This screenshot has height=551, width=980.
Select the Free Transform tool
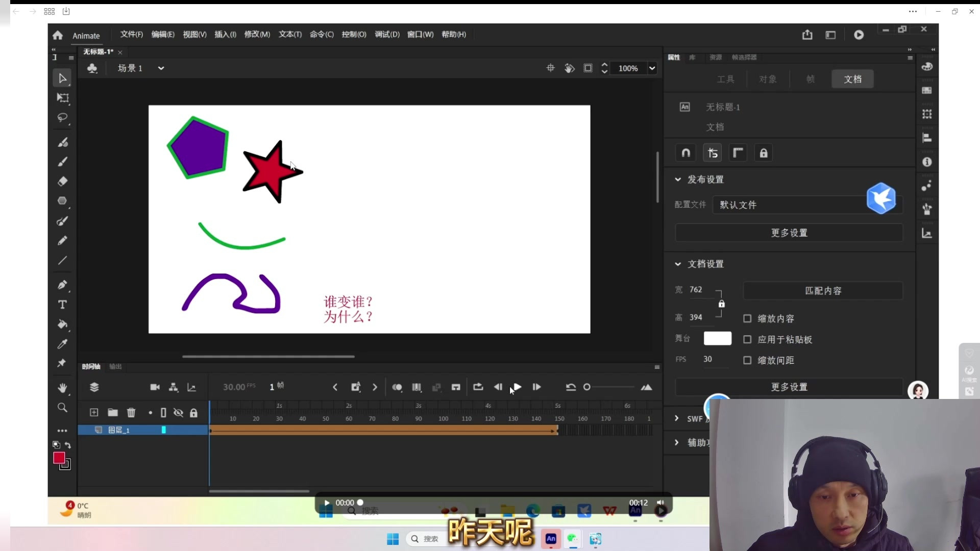point(62,98)
